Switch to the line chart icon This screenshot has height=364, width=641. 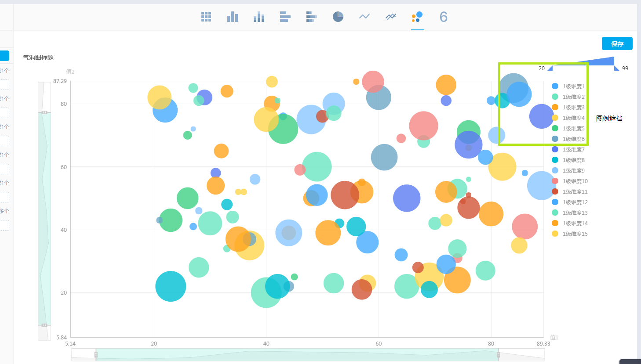click(x=364, y=17)
